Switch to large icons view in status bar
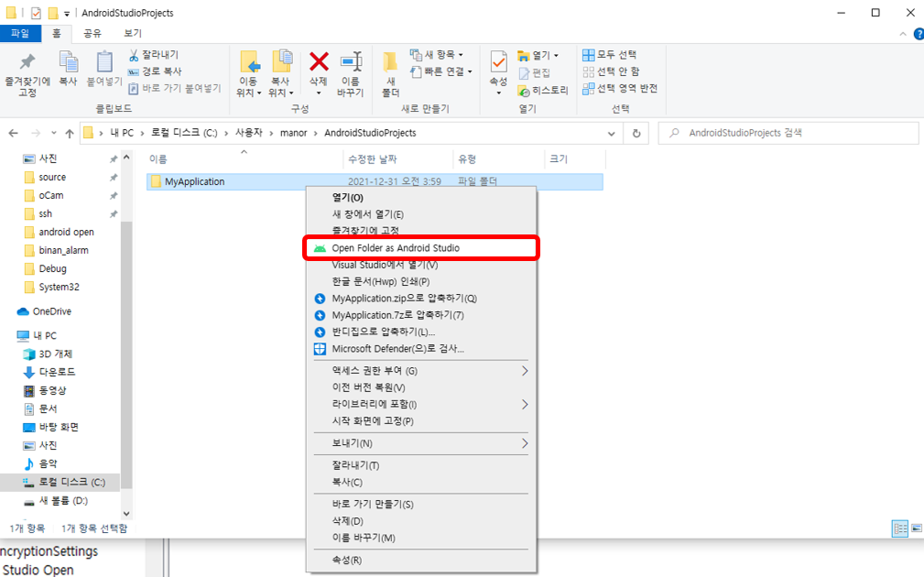 (x=917, y=528)
